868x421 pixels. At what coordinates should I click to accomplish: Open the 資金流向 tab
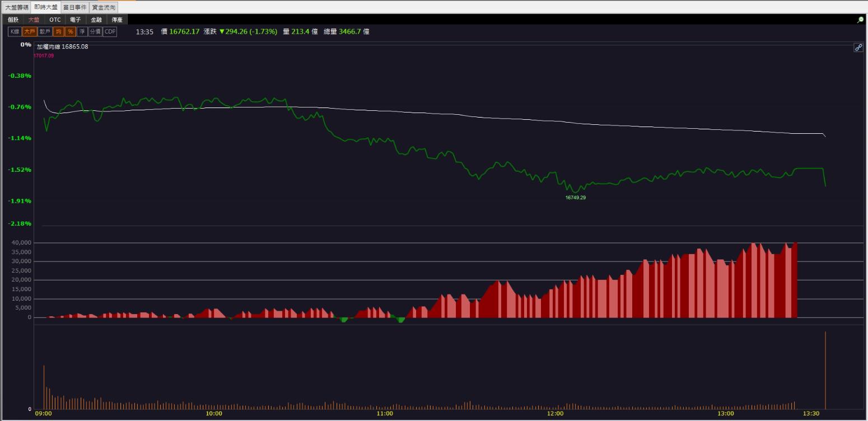(104, 7)
